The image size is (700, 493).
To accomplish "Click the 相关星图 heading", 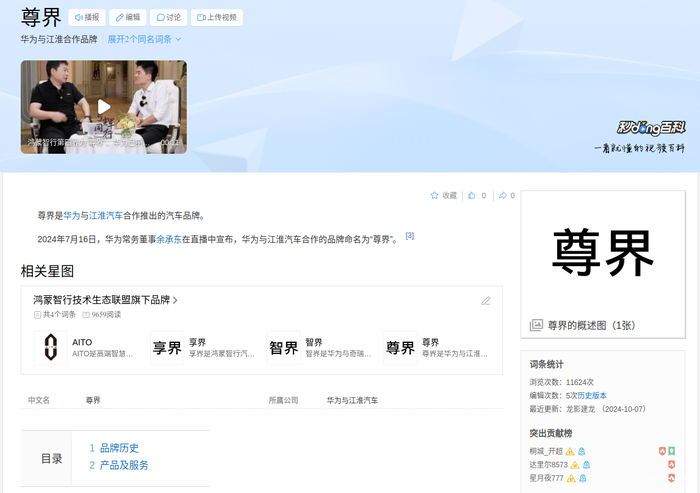I will [47, 271].
